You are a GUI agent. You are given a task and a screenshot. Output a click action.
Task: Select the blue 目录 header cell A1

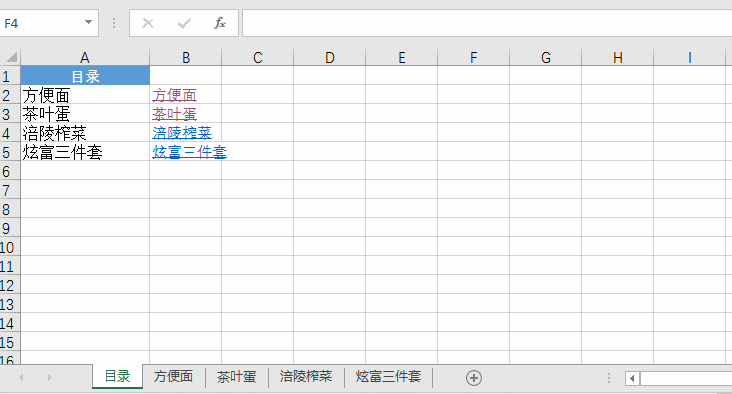(85, 76)
